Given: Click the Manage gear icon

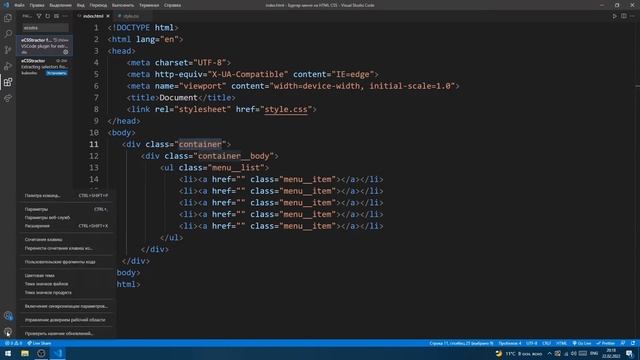Looking at the screenshot, I should [x=8, y=332].
